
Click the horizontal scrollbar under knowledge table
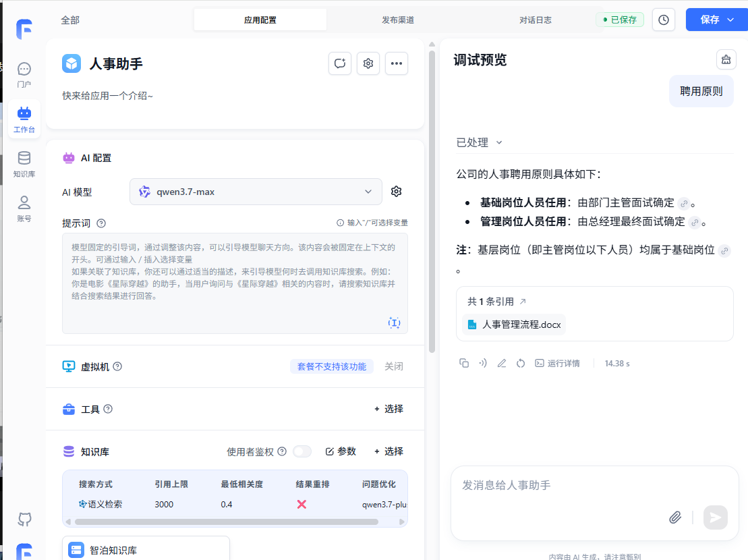[x=227, y=522]
